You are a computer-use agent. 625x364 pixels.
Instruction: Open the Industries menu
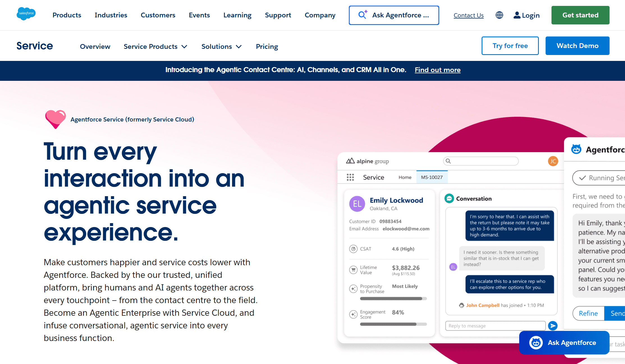click(111, 15)
